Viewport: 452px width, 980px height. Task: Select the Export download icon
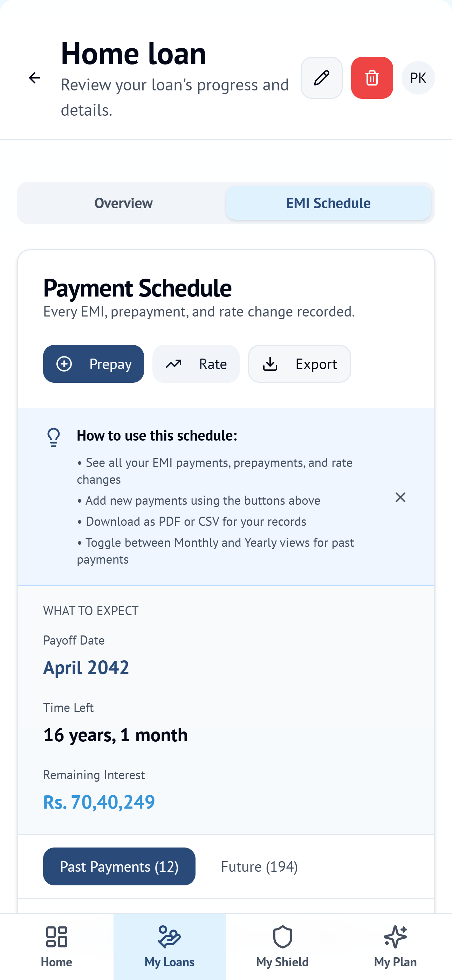270,364
